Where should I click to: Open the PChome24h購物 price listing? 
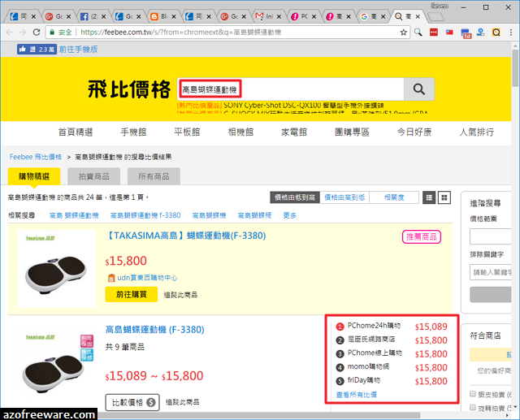click(392, 327)
